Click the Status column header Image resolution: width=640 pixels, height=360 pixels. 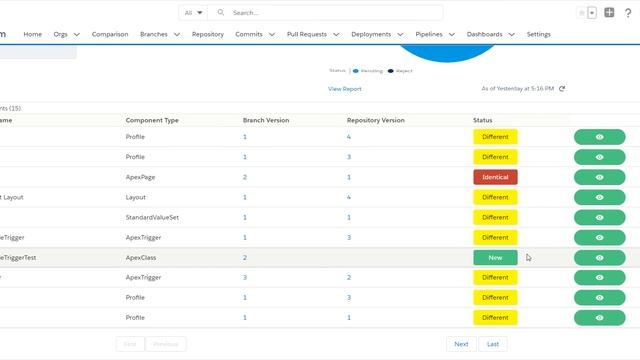pos(482,120)
